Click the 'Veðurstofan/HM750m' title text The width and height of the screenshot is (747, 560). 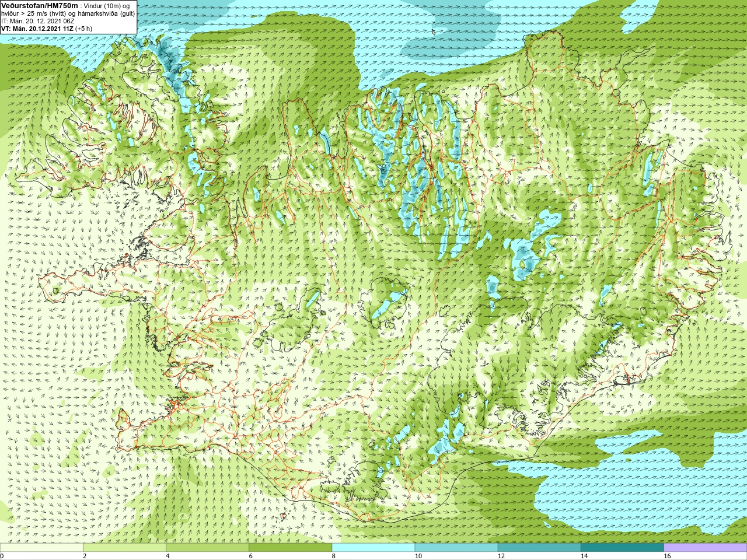pos(39,5)
